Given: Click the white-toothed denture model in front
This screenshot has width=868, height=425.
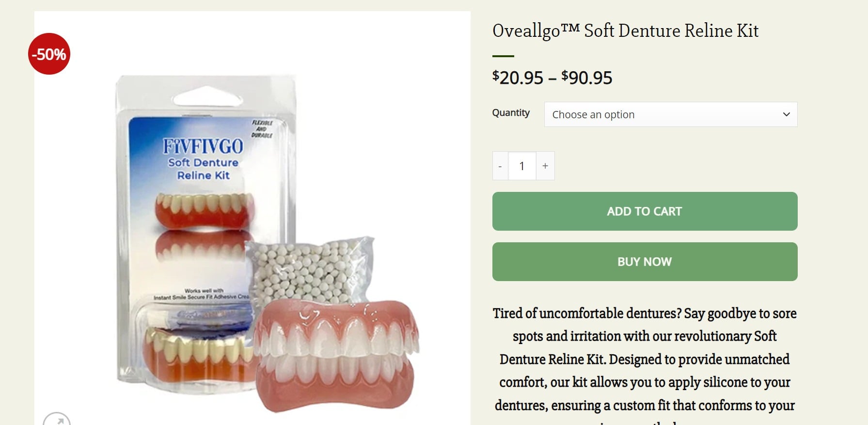Looking at the screenshot, I should coord(336,356).
